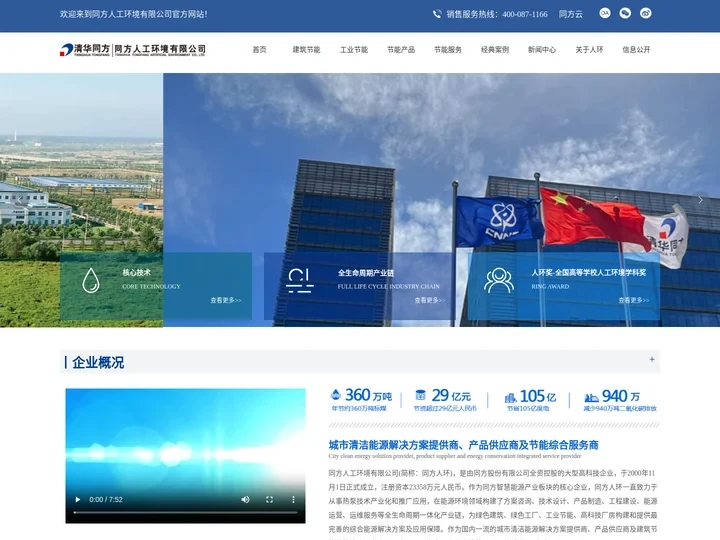Screen dimensions: 720x540
Task: Click the 全生命周期产业链 card icon
Action: tap(299, 281)
